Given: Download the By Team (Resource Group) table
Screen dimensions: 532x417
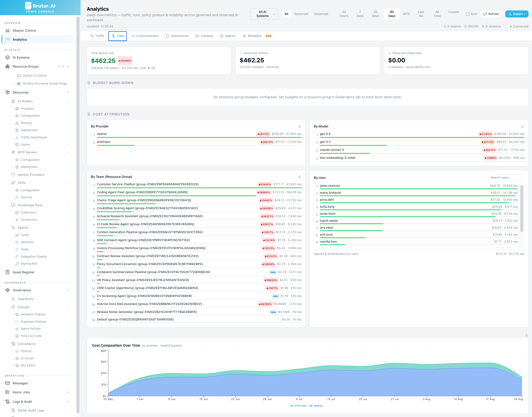Looking at the screenshot, I should [x=300, y=177].
